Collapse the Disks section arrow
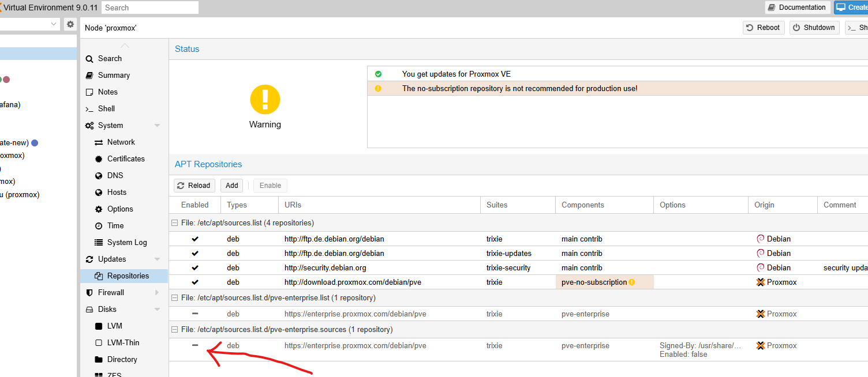This screenshot has width=868, height=377. pyautogui.click(x=157, y=309)
